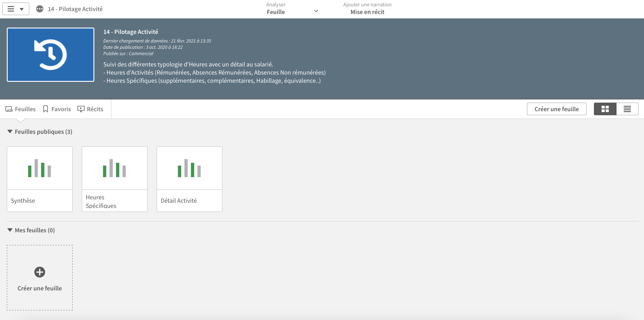
Task: Click the Créer une feuille button
Action: coord(556,109)
